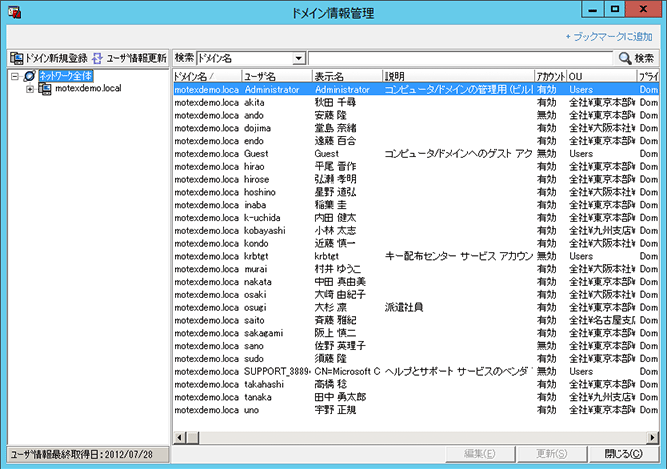Select the hirose user row

tap(416, 179)
